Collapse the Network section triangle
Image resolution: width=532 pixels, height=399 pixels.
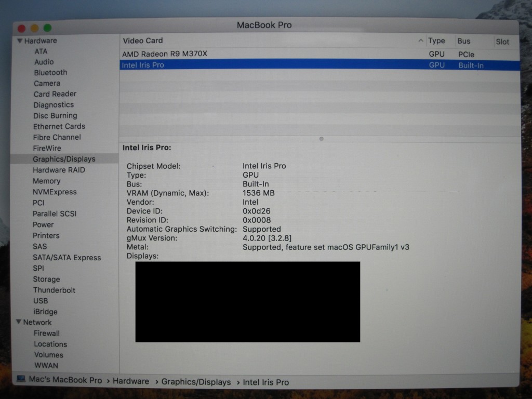click(19, 322)
